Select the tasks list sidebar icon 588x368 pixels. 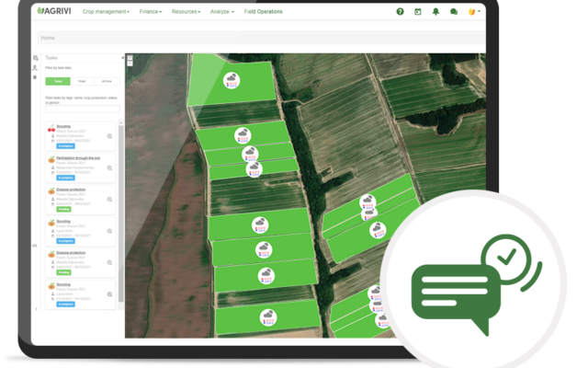coord(35,58)
